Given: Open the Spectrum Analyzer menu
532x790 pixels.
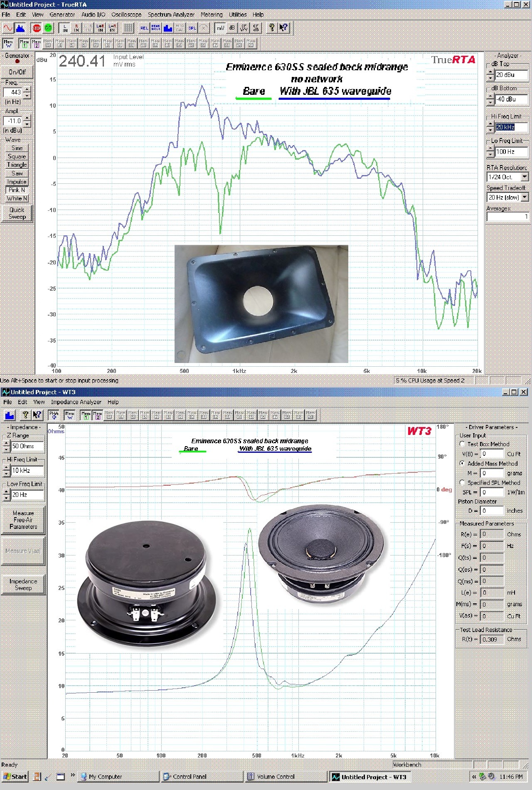Looking at the screenshot, I should point(171,15).
